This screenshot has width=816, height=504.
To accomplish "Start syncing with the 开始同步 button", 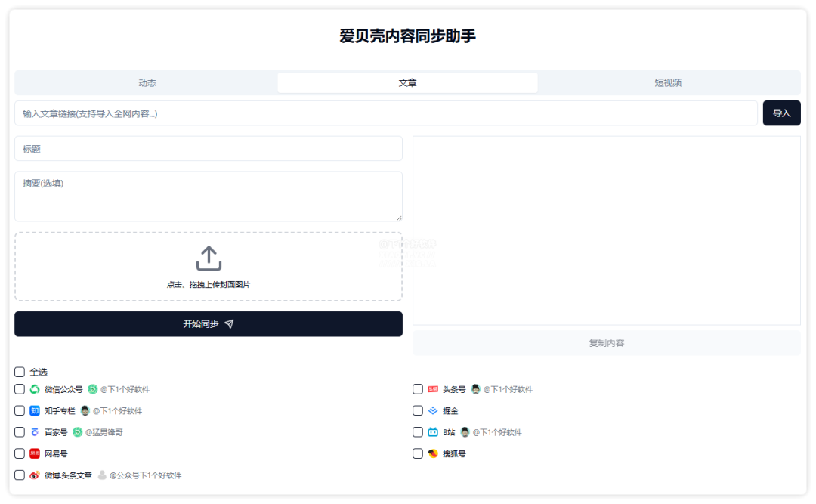I will (209, 324).
